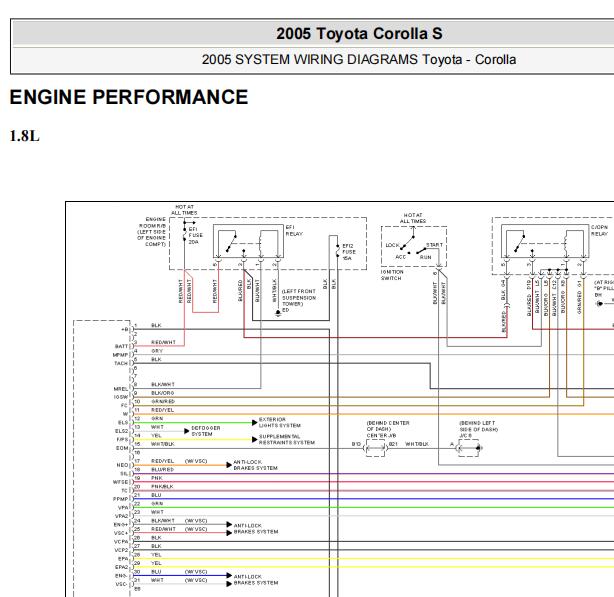The height and width of the screenshot is (597, 614).
Task: Click 'ANTI-LOCK BRAKES SYSTEM' reference beside pin 17
Action: [x=255, y=465]
